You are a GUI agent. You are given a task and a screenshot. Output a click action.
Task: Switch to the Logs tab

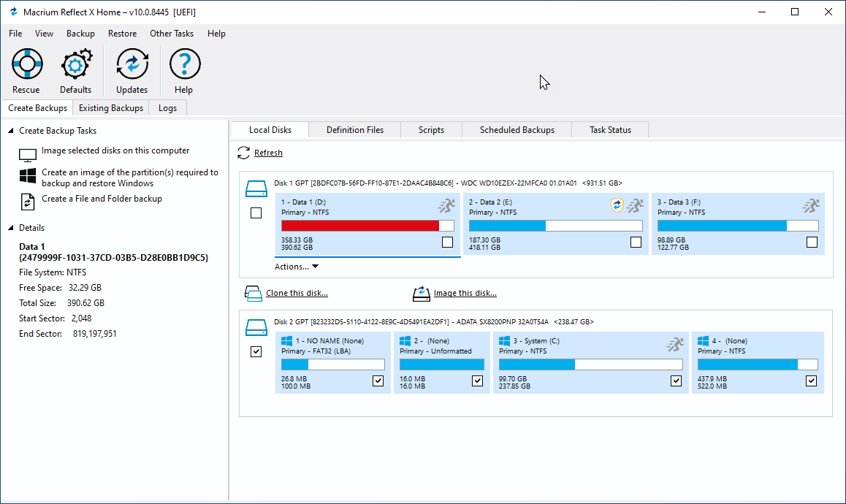[168, 108]
